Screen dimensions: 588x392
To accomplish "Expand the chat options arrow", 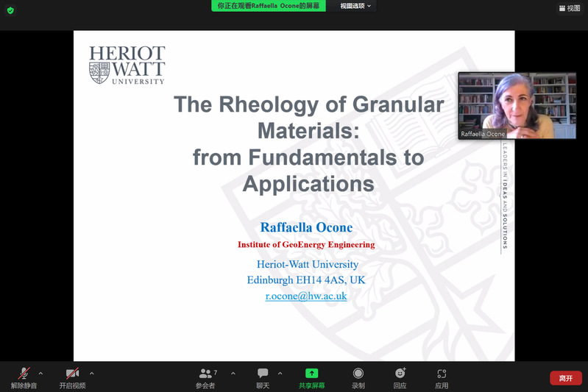I will point(280,374).
